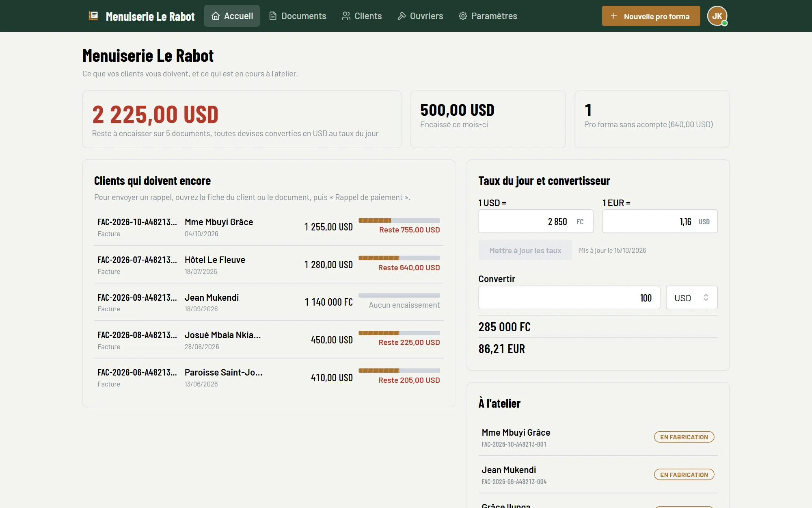Screen dimensions: 812x508
Task: Switch to the Ouvriers tab
Action: tap(420, 16)
